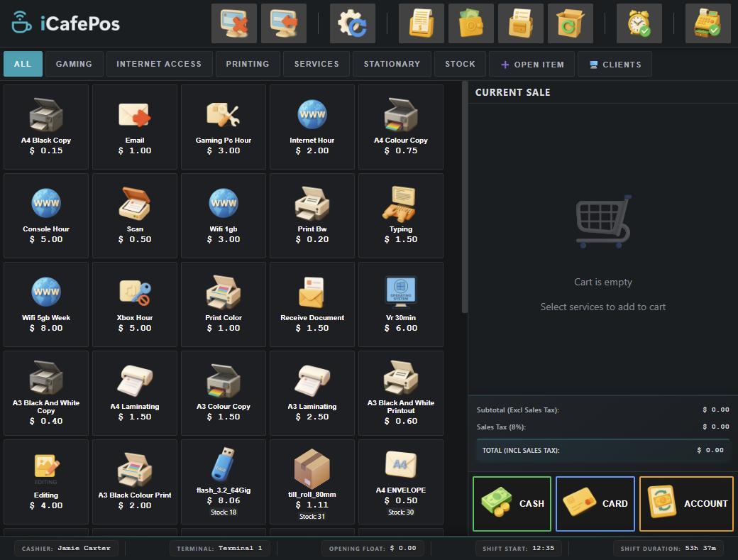
Task: Click the OPEN ITEM button
Action: coord(532,65)
